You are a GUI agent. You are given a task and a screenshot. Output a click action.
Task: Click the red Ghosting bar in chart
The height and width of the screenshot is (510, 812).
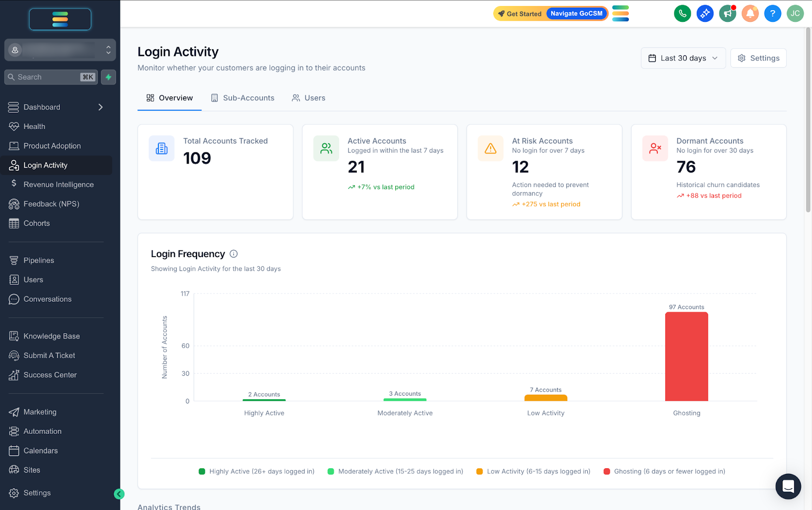point(687,357)
